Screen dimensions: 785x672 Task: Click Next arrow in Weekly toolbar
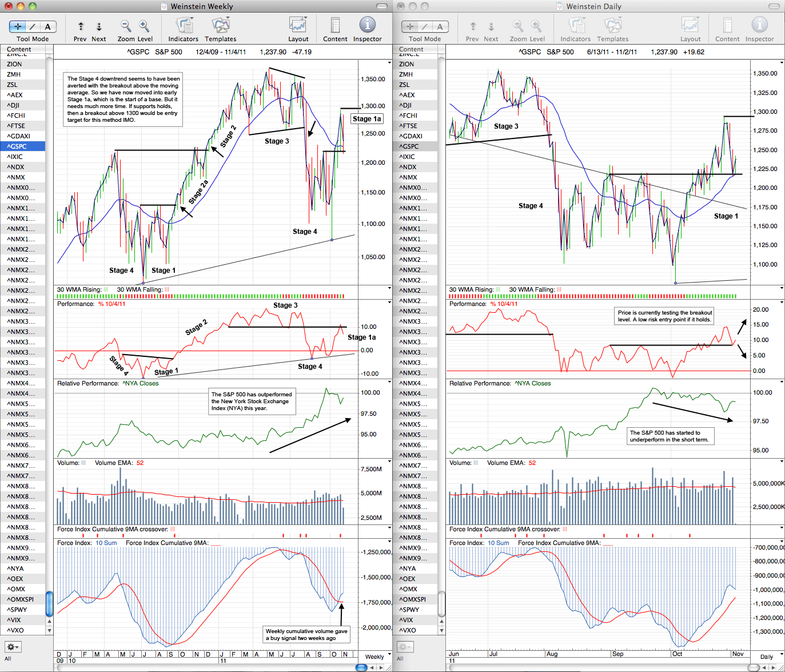tap(99, 26)
